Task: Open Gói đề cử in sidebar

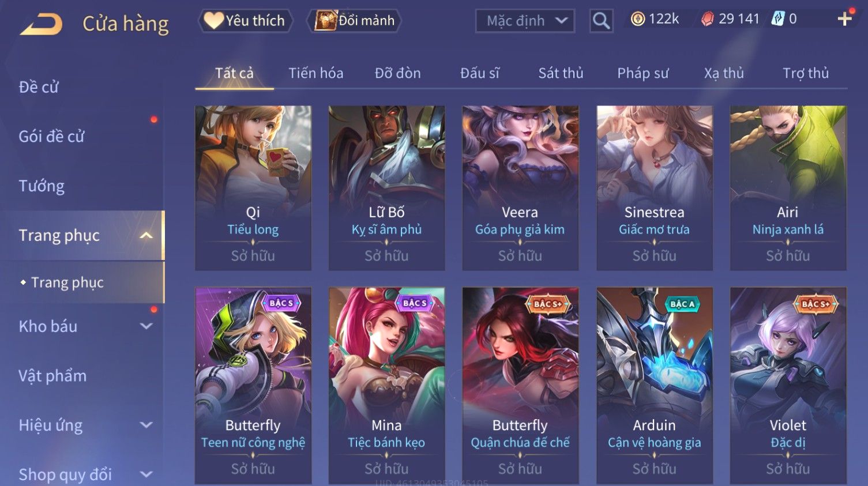Action: [51, 136]
